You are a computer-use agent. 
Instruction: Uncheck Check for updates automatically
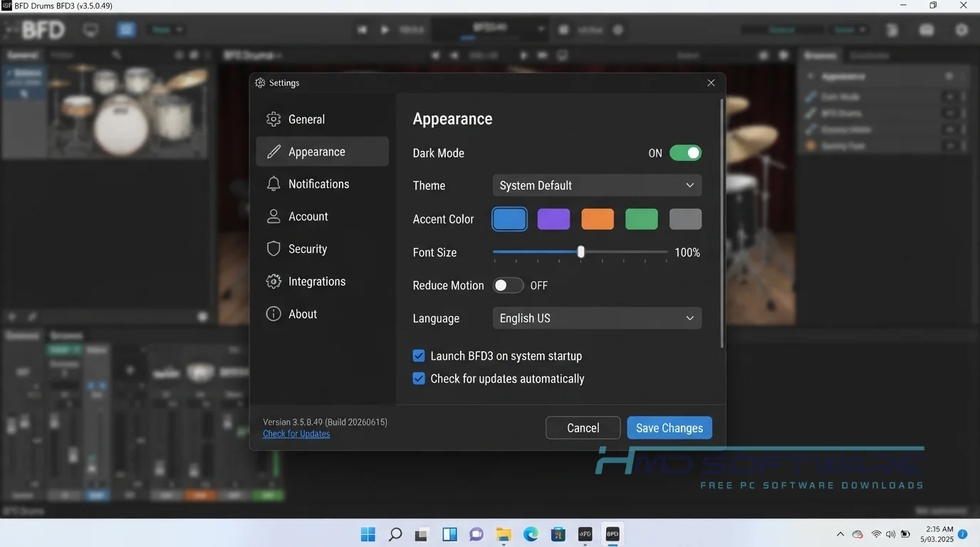[x=419, y=379]
